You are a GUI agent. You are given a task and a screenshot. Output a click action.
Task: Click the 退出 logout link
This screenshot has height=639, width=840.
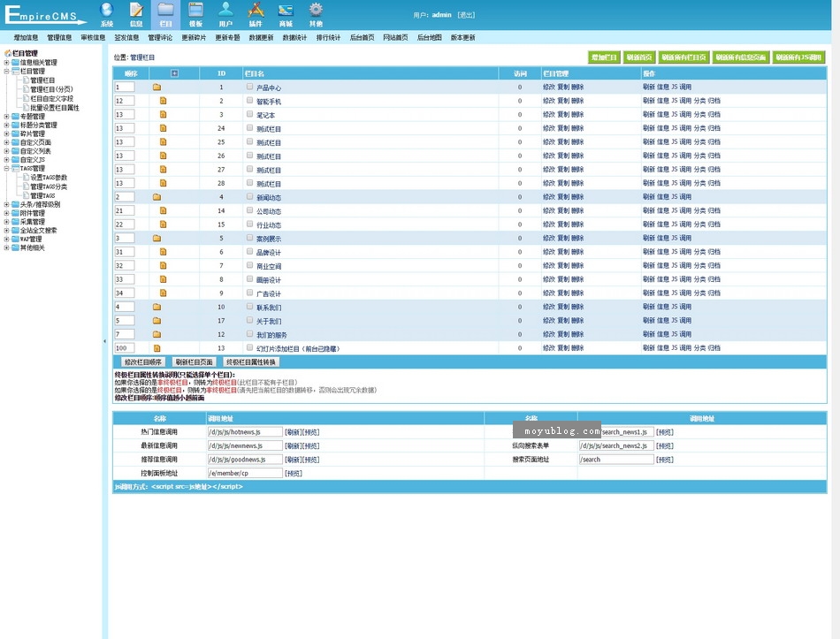[x=466, y=15]
